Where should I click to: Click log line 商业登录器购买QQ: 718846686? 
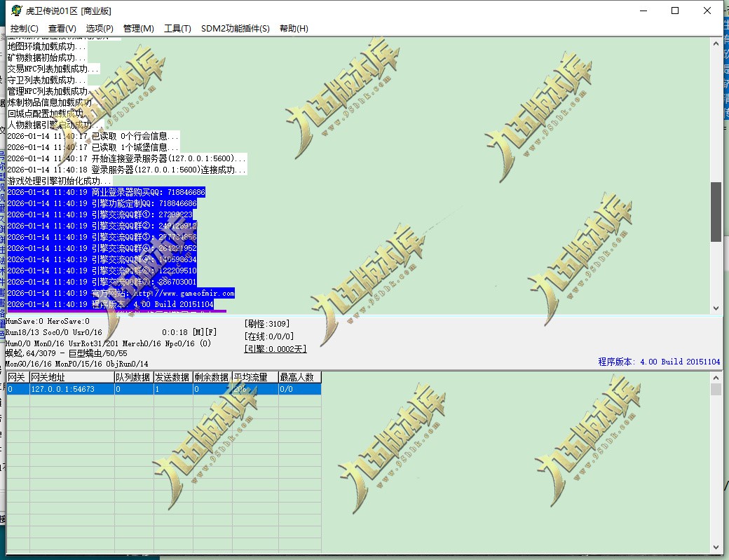106,193
